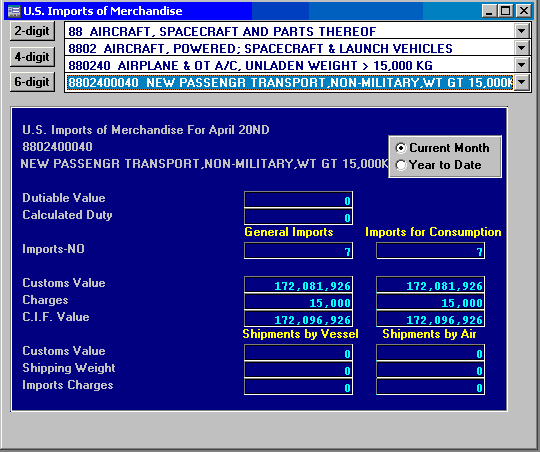The width and height of the screenshot is (540, 452).
Task: Click Shipments by Air Customs Value field
Action: click(430, 352)
